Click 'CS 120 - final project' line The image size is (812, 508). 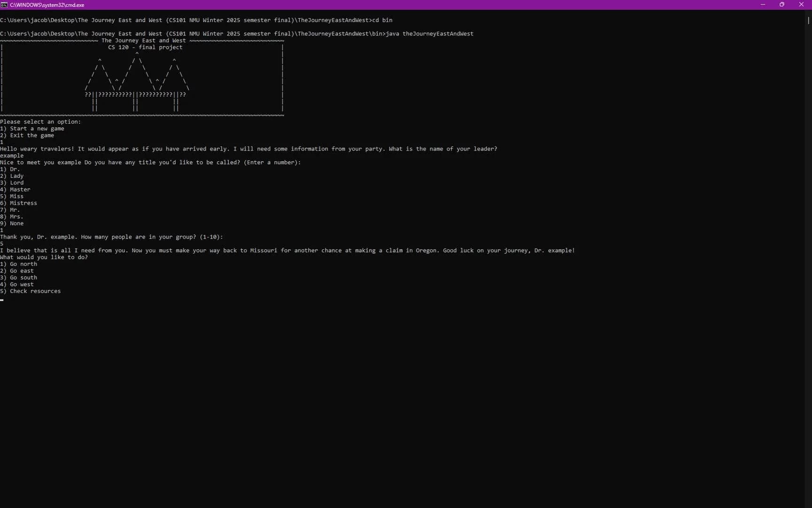click(145, 48)
